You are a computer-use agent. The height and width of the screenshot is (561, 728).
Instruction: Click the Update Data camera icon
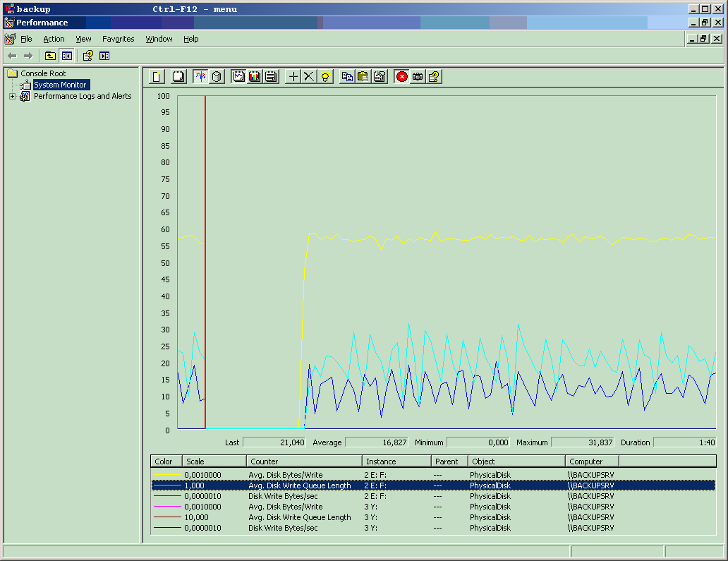tap(418, 76)
